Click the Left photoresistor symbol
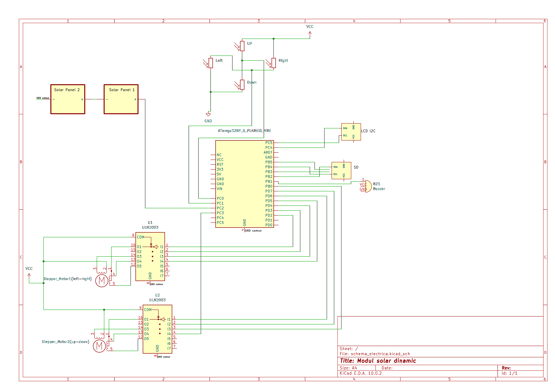 211,63
